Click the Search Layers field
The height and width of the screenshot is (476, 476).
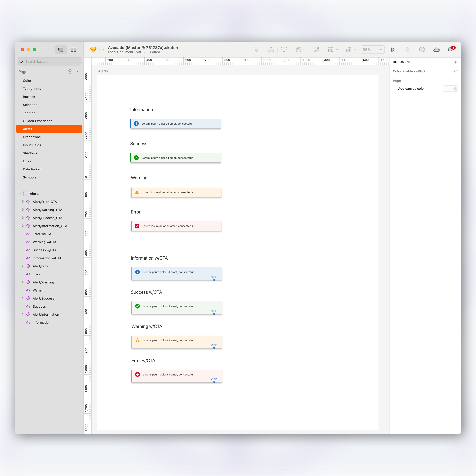point(49,62)
